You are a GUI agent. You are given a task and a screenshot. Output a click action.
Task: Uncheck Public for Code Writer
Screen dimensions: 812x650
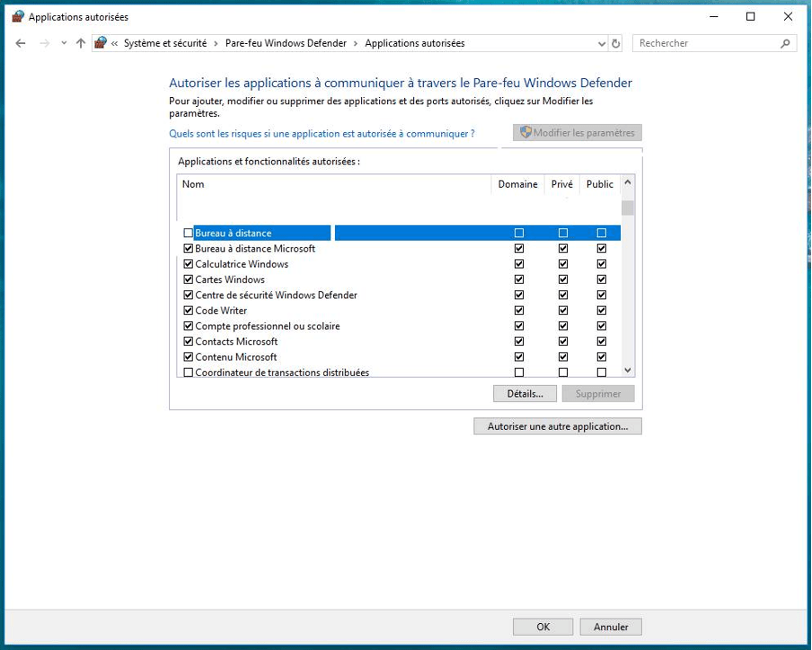(601, 311)
